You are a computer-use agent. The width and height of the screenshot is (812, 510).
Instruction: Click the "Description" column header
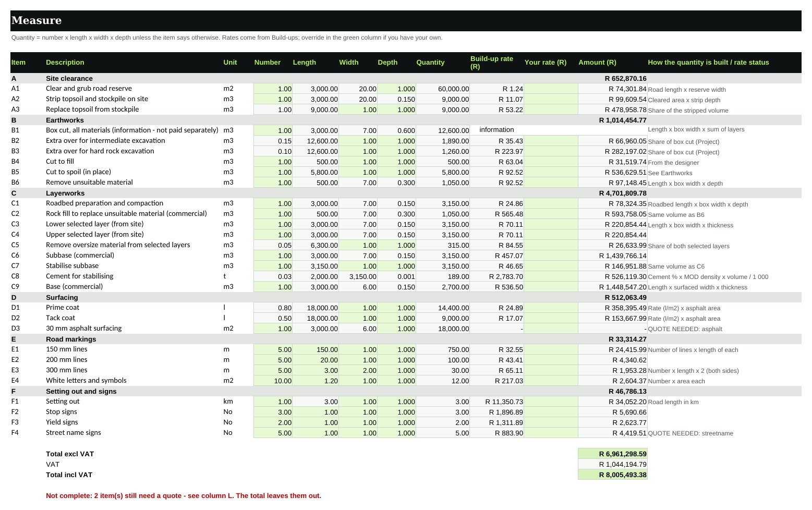[65, 63]
